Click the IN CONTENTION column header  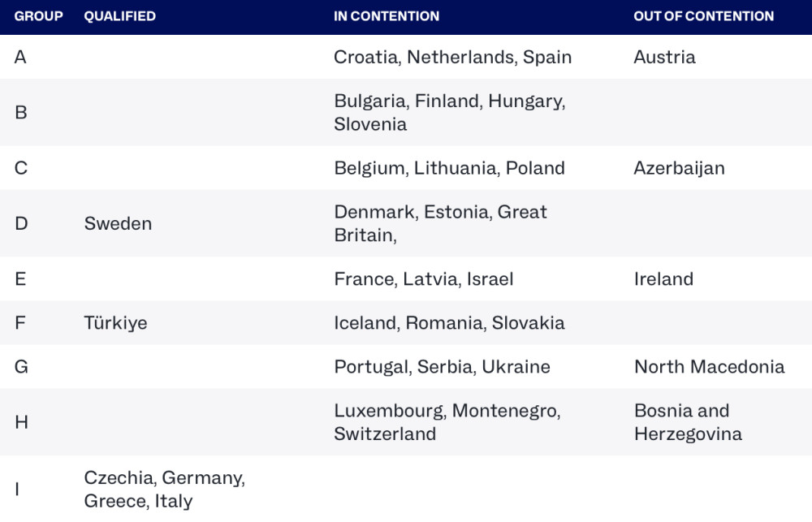click(x=387, y=16)
